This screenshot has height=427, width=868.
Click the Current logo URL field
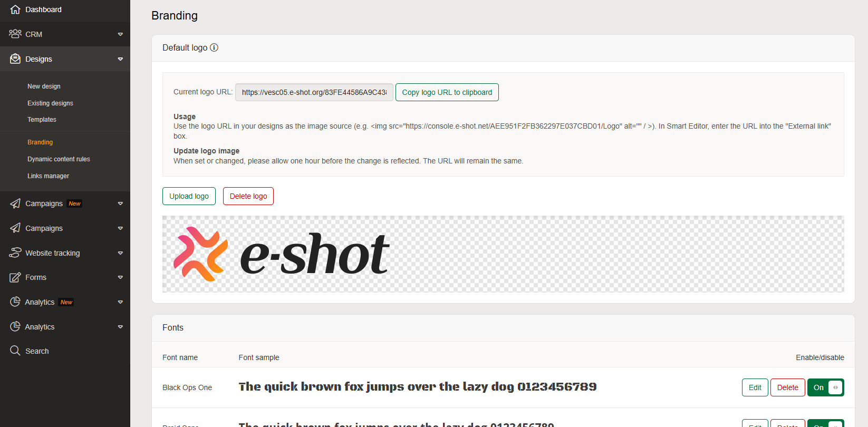coord(314,92)
